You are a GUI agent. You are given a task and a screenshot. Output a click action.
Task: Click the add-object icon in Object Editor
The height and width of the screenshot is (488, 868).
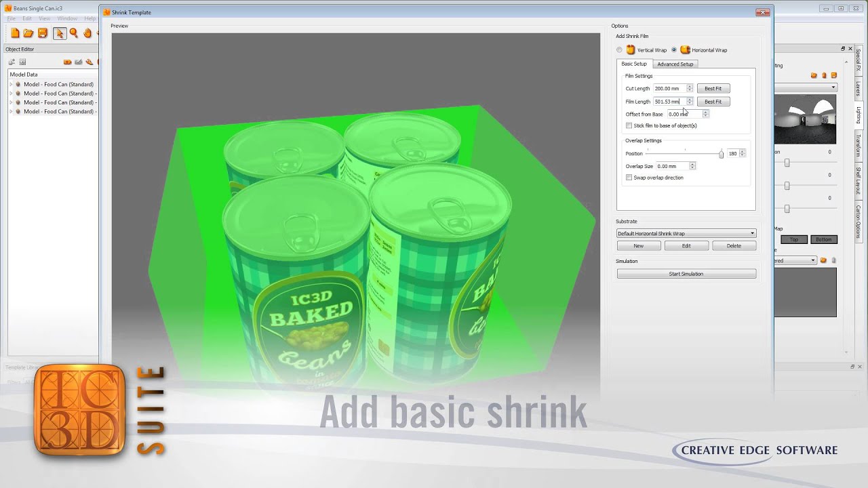click(x=12, y=62)
